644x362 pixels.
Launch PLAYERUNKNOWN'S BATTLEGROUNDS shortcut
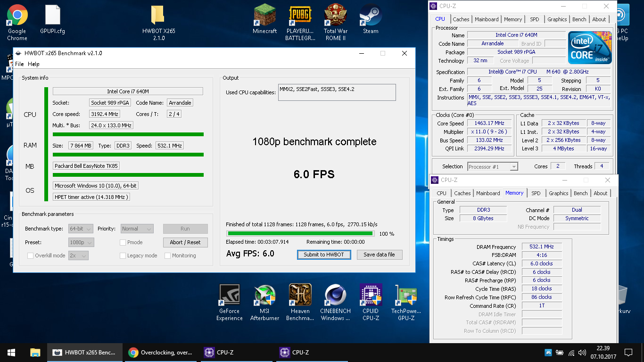click(300, 23)
